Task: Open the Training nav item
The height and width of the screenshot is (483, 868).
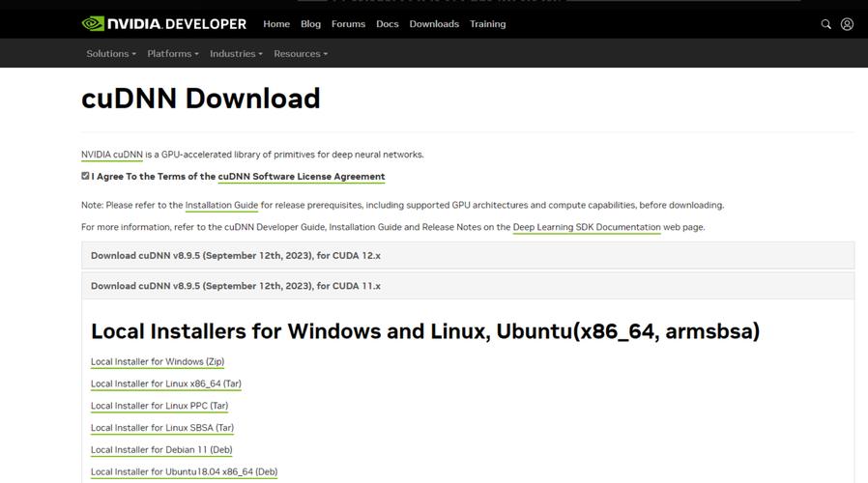Action: [x=488, y=24]
